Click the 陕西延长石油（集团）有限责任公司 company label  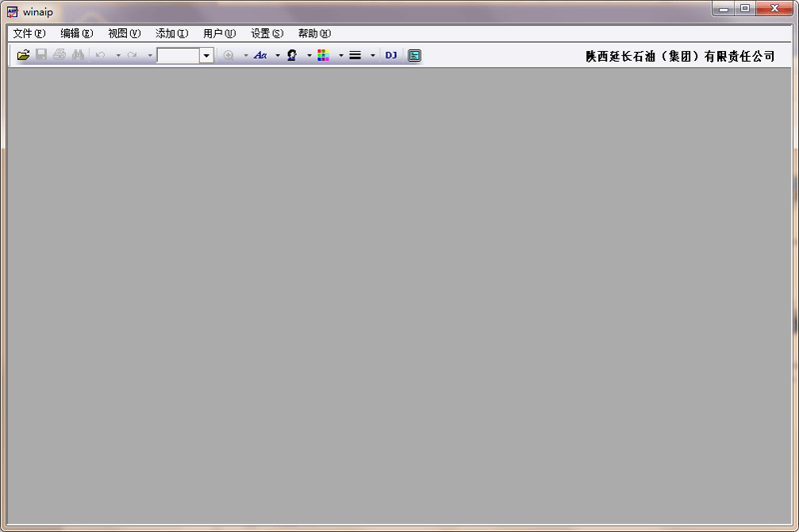click(x=680, y=56)
